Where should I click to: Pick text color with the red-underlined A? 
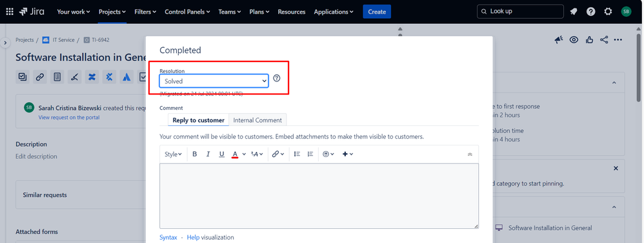[235, 154]
